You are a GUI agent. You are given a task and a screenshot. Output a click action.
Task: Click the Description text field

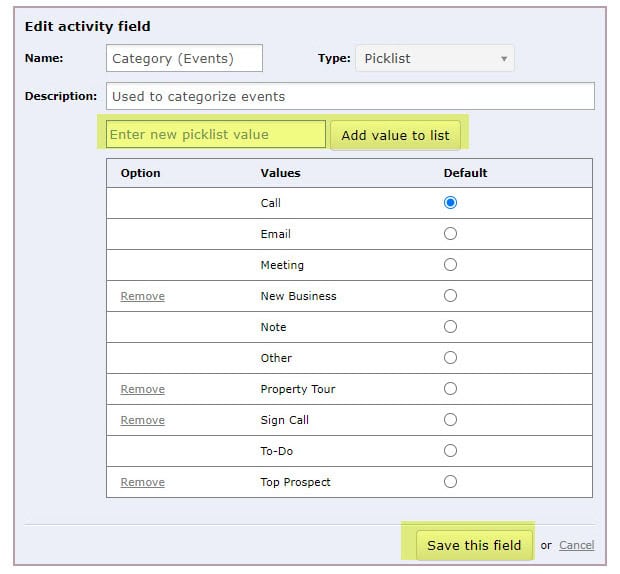pyautogui.click(x=350, y=96)
